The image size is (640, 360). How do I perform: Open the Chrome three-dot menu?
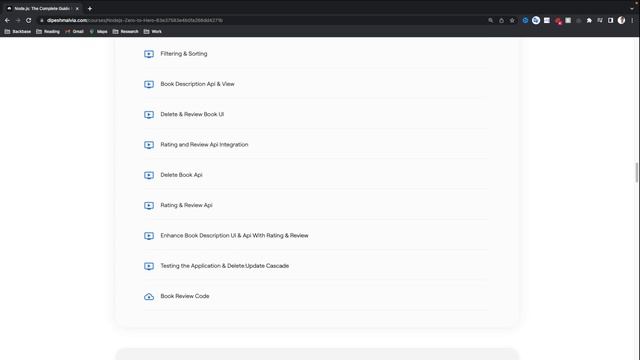[632, 20]
